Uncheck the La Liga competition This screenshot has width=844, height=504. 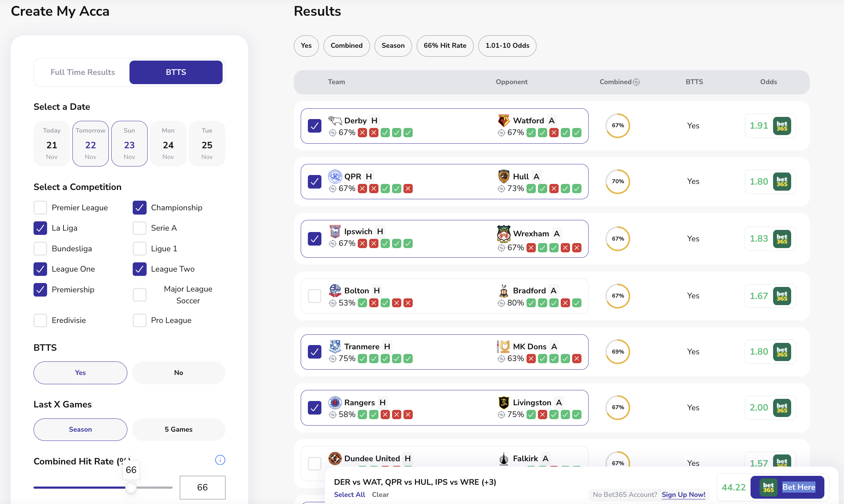(x=40, y=228)
